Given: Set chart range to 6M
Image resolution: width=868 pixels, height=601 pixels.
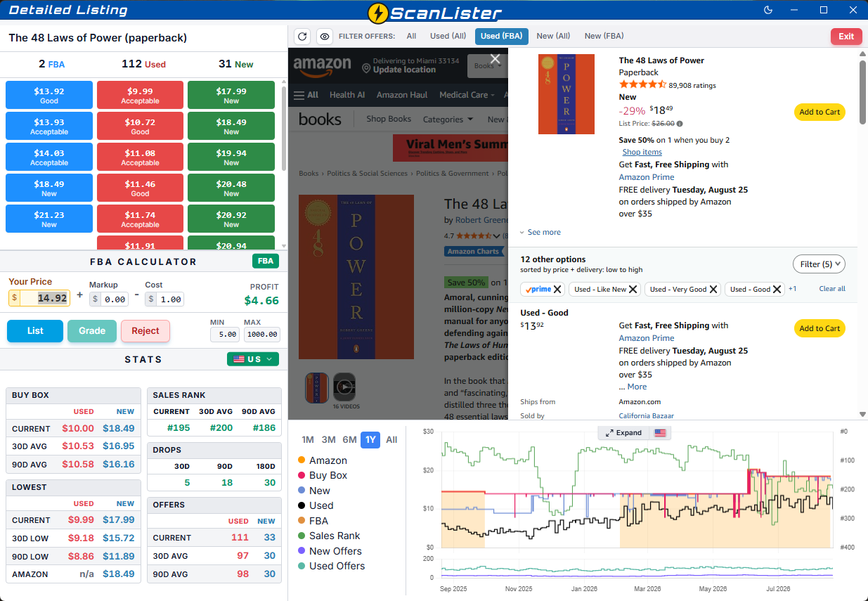Looking at the screenshot, I should [349, 440].
